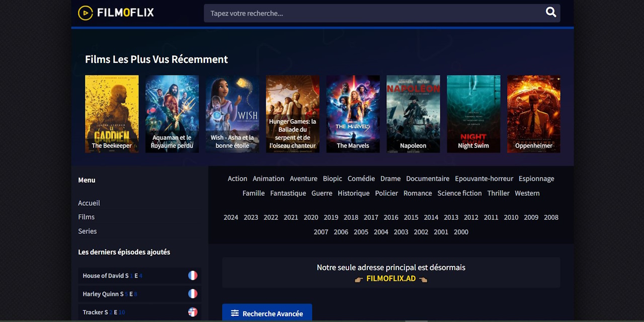This screenshot has width=644, height=322.
Task: Type in the search field
Action: (x=372, y=13)
